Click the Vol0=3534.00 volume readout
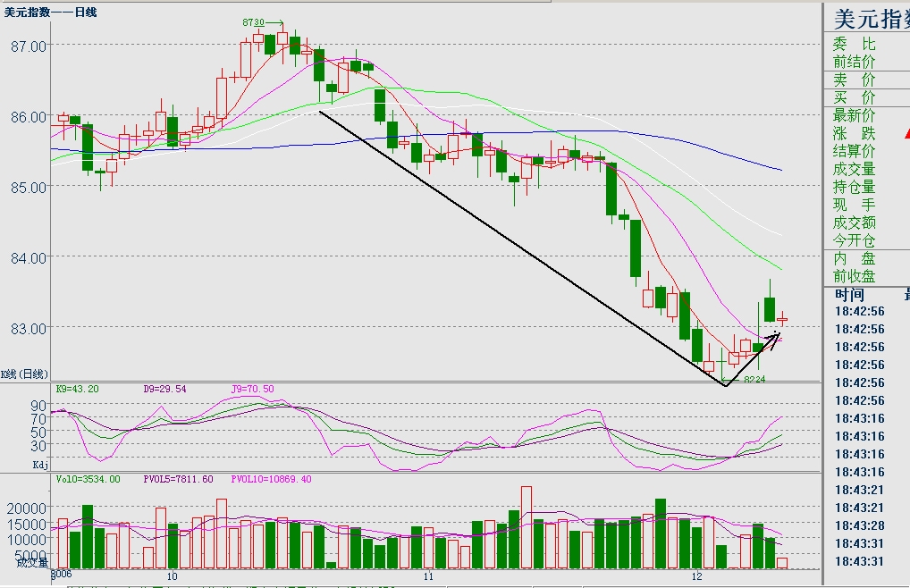Viewport: 910px width, 588px height. coord(88,480)
